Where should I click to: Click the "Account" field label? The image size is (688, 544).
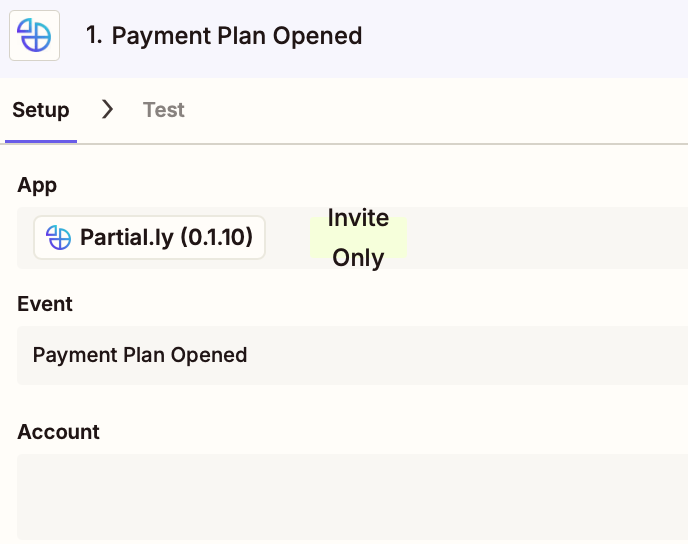pos(58,432)
